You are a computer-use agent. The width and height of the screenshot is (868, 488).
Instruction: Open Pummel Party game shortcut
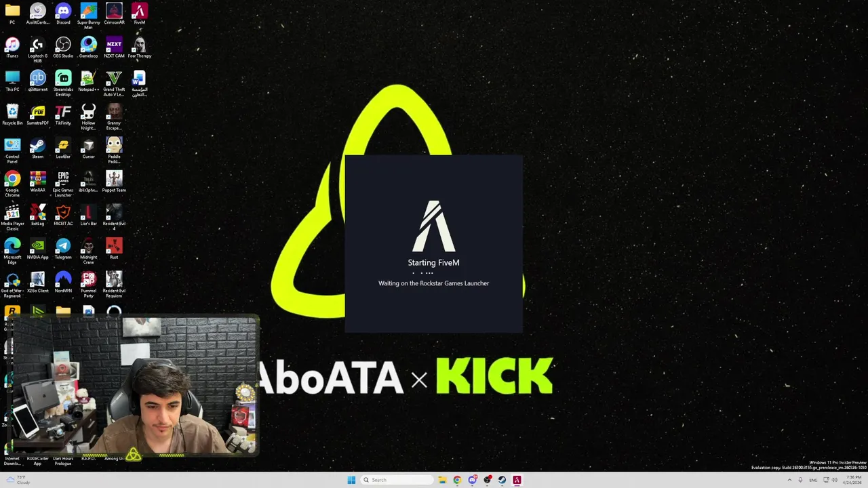click(x=88, y=285)
